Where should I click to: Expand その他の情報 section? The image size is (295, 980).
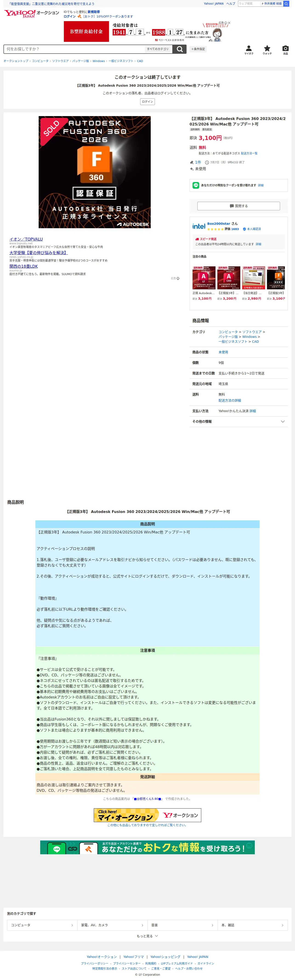tap(238, 422)
